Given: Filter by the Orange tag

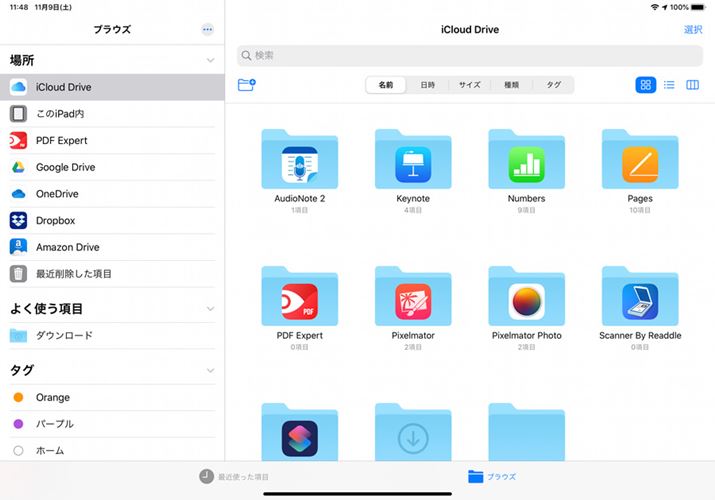Looking at the screenshot, I should [52, 398].
